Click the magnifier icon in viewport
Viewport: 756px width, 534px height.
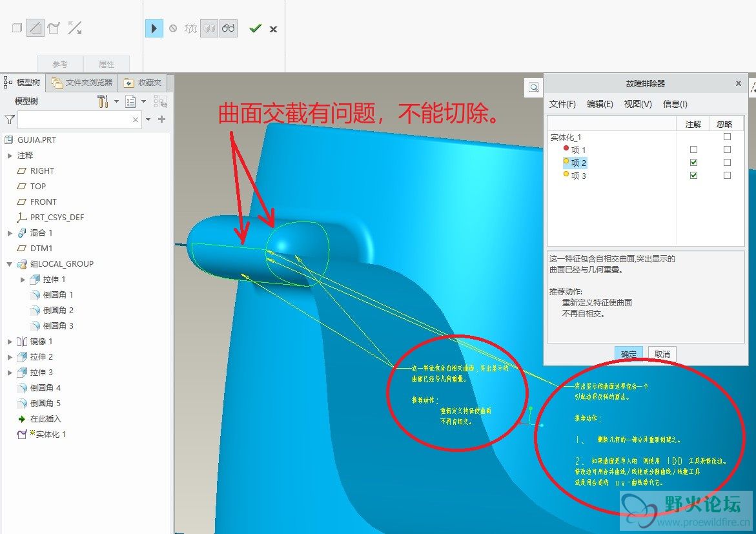coord(534,87)
